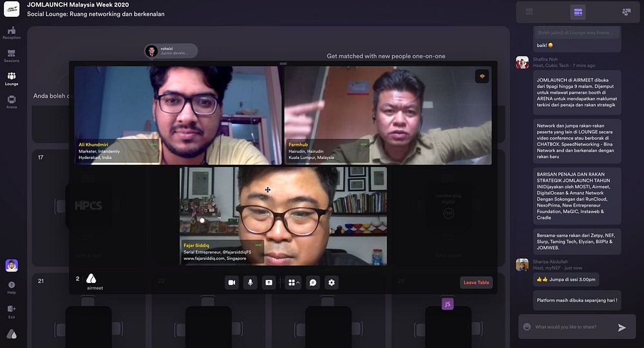644x348 pixels.
Task: Click table number 17 label
Action: tap(41, 157)
